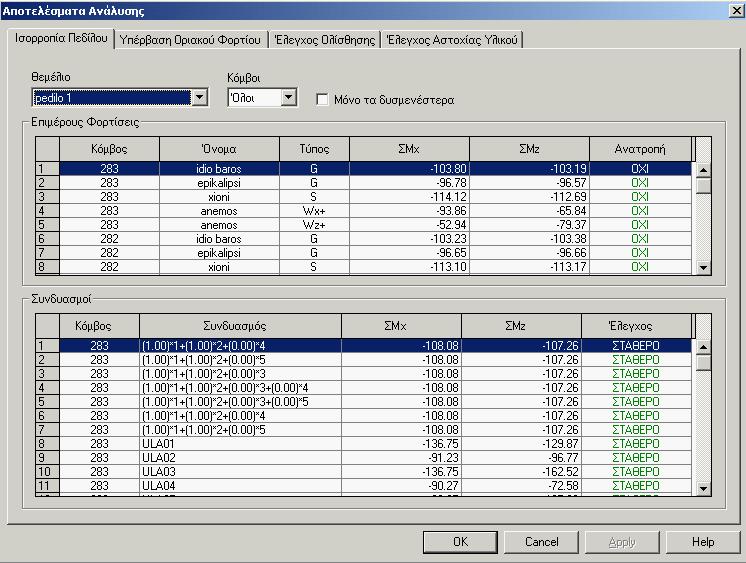746x563 pixels.
Task: Click ΣΜx header in Επιμέρους Φορτίσεις table
Action: (409, 149)
